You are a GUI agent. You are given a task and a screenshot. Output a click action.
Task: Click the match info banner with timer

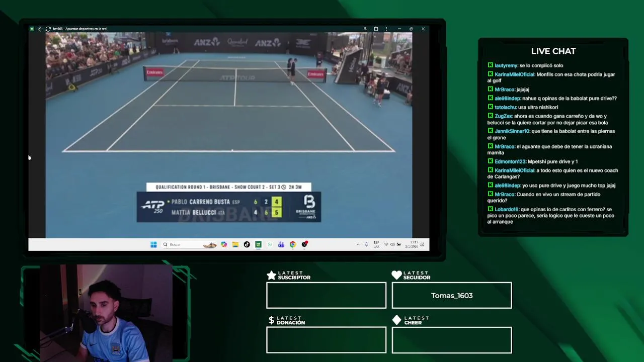(x=228, y=187)
